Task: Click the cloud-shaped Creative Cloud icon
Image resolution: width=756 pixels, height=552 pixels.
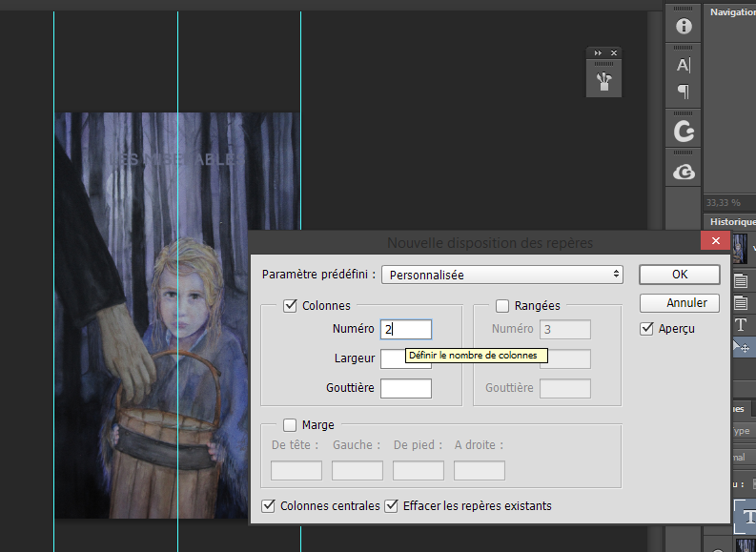Action: pyautogui.click(x=684, y=172)
